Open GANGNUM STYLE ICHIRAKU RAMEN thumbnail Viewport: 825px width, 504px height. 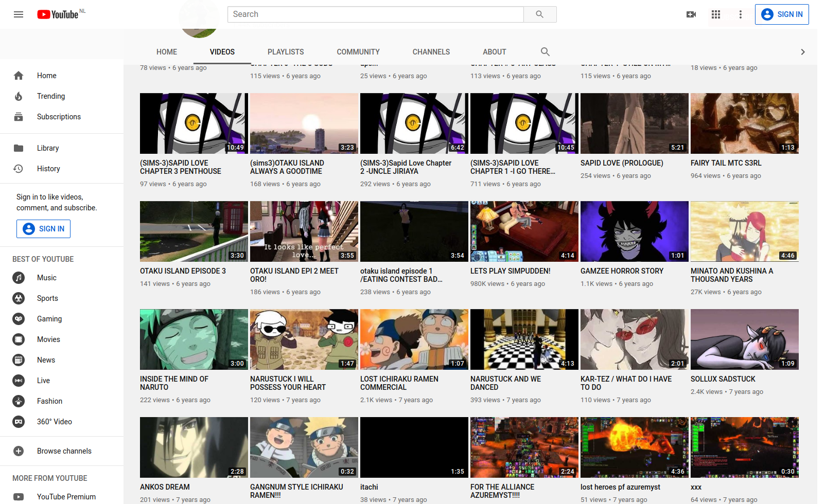coord(304,447)
